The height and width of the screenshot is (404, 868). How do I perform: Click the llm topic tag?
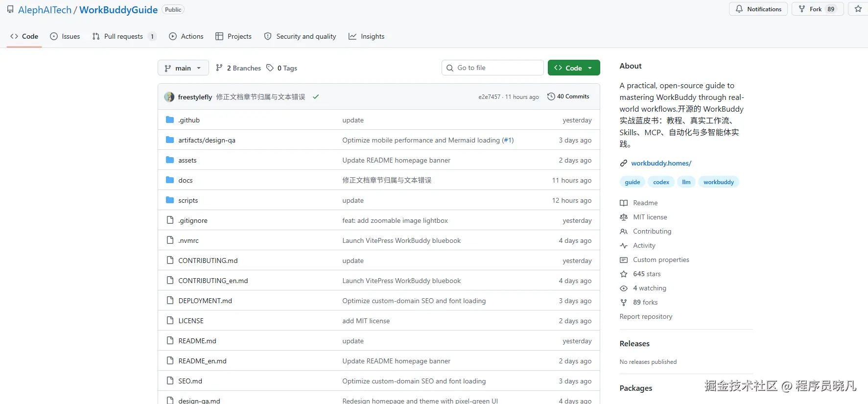(686, 182)
